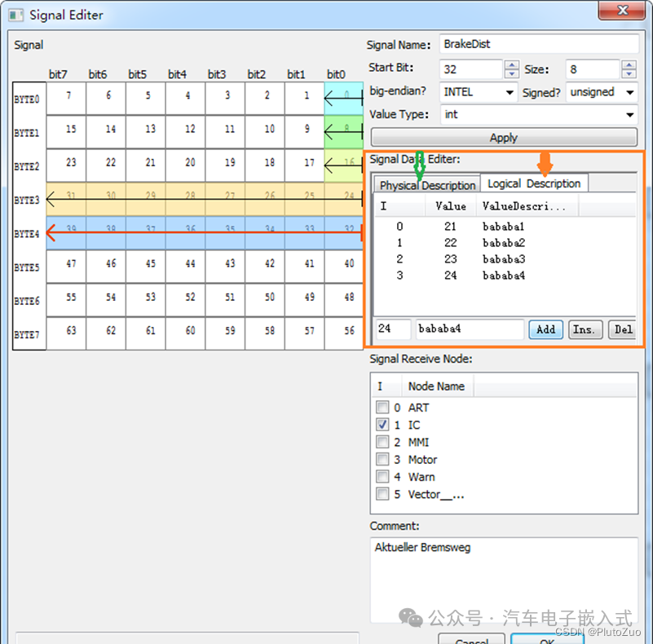653x644 pixels.
Task: Click bit cell 43 in BYTE5
Action: [x=226, y=267]
